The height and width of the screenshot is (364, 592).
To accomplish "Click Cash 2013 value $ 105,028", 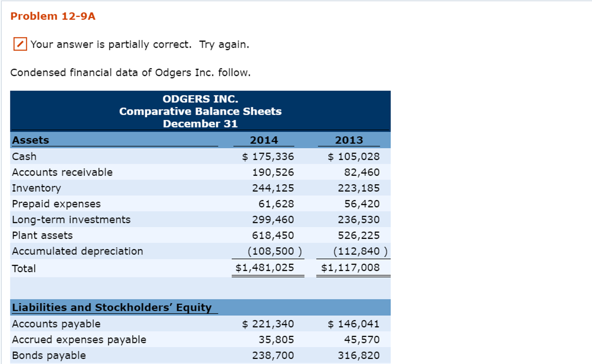I will (x=354, y=156).
